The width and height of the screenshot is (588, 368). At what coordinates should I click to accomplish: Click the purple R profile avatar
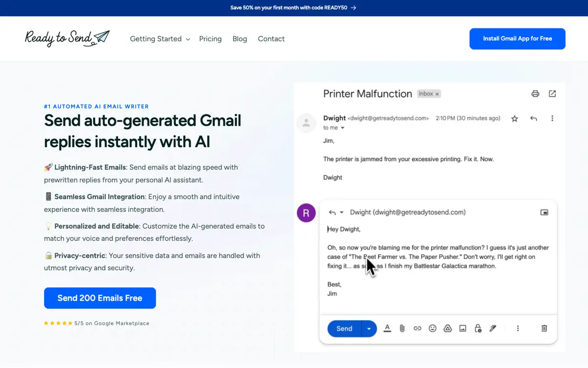(x=306, y=213)
